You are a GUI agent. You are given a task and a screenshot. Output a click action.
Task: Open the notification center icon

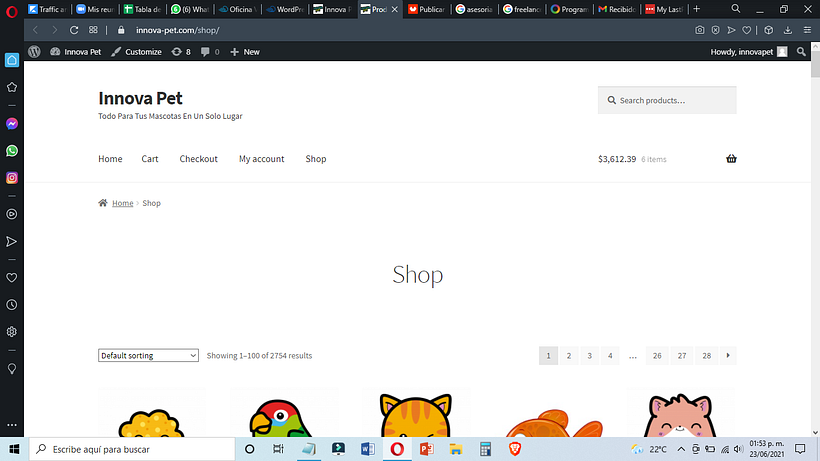(800, 449)
